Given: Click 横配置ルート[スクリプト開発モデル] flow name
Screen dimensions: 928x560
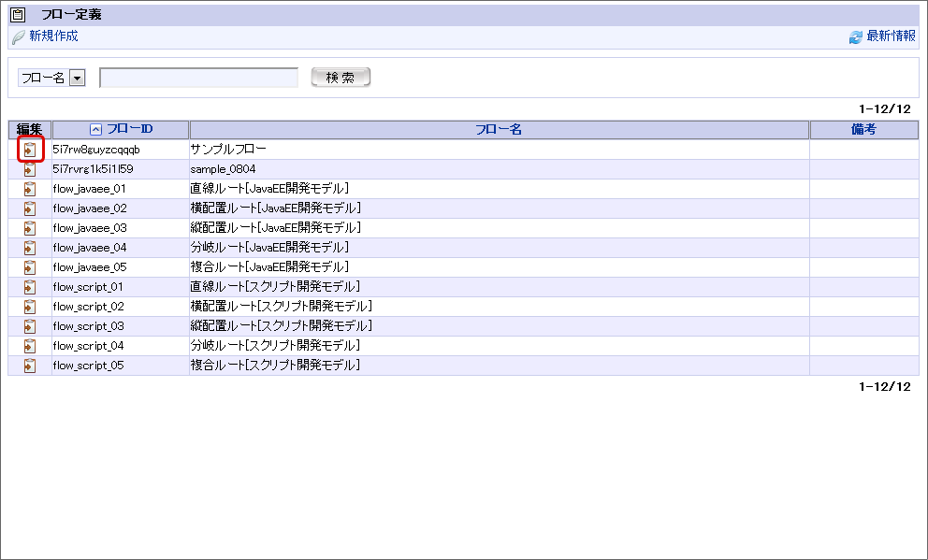Looking at the screenshot, I should coord(282,307).
